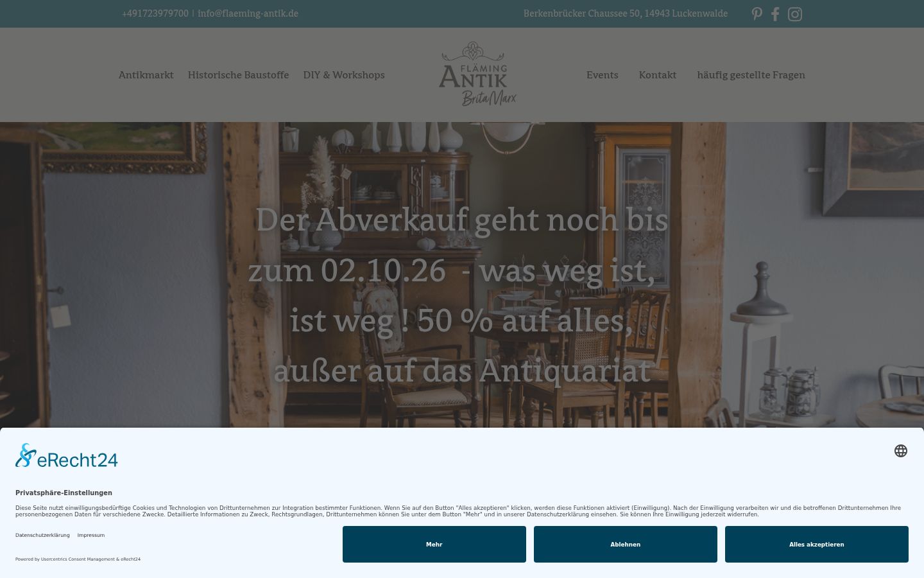Click Powered by Usercentrics Consent Management text
Image resolution: width=924 pixels, height=578 pixels.
point(78,559)
